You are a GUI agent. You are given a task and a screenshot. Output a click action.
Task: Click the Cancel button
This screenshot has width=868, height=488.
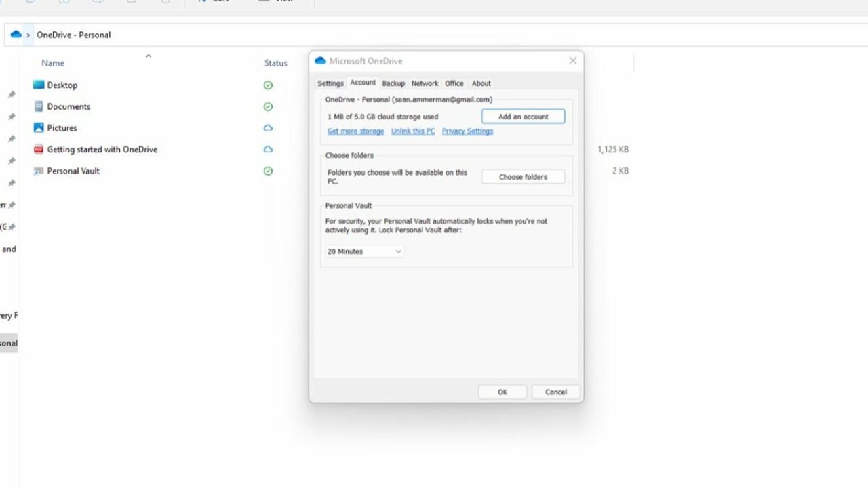click(555, 392)
